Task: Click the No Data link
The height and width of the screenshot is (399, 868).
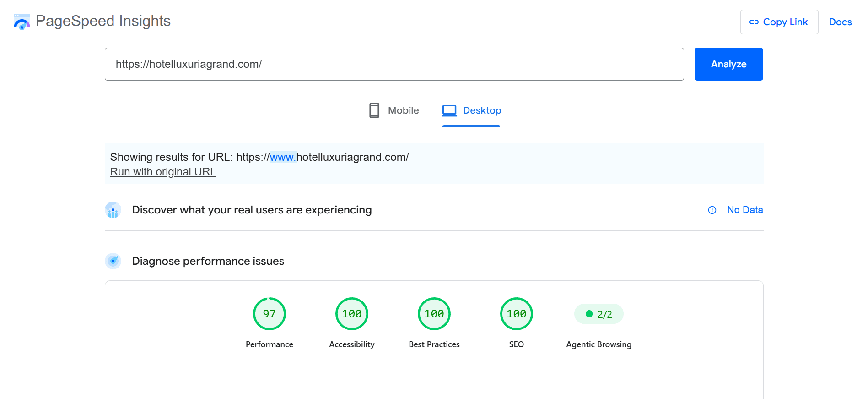Action: tap(745, 210)
